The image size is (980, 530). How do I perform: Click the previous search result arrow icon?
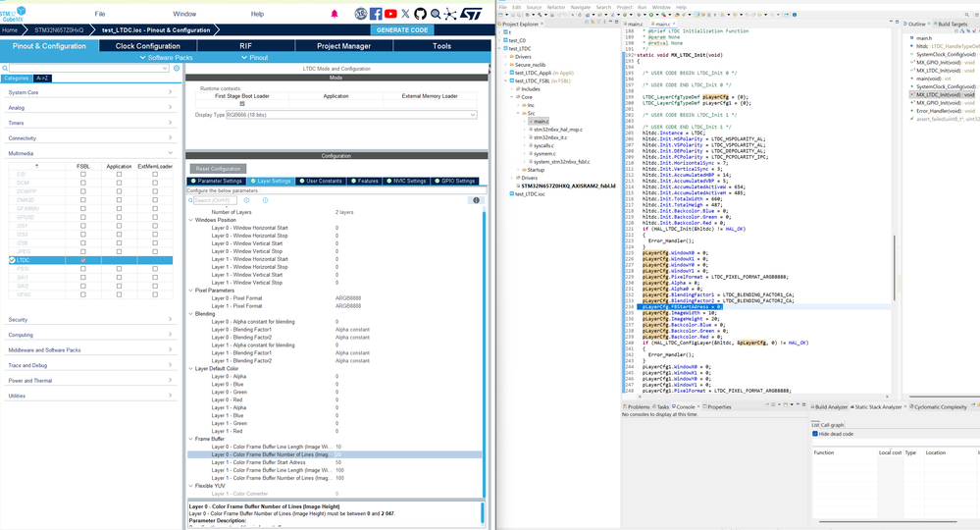246,200
